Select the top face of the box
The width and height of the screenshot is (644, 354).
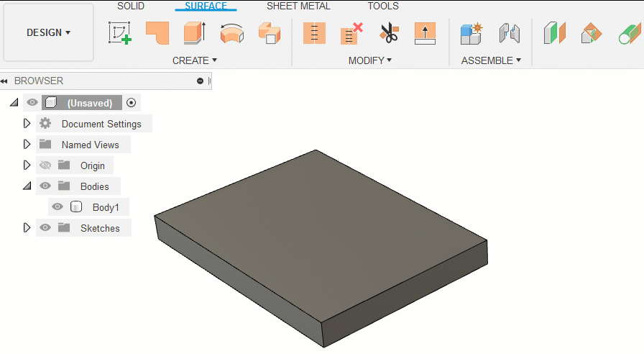click(321, 235)
